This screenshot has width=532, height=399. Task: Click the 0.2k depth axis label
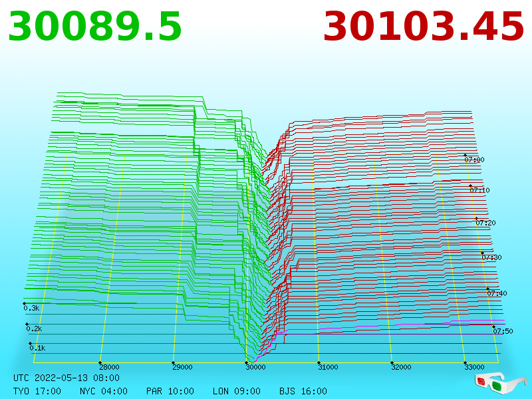tap(35, 329)
